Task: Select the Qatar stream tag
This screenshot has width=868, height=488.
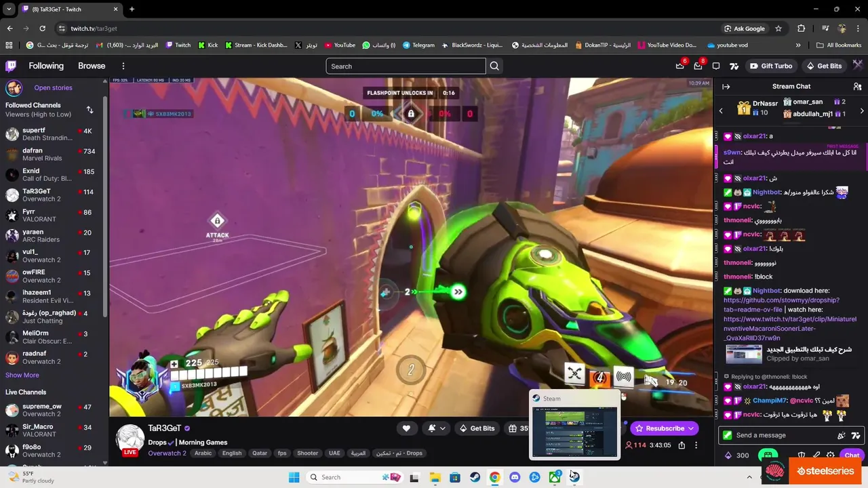Action: [260, 453]
